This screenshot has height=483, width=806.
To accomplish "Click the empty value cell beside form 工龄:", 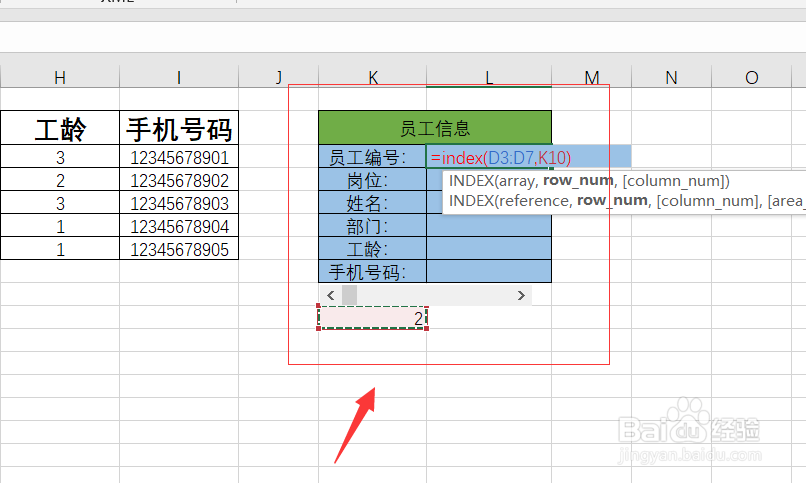I will coord(489,248).
